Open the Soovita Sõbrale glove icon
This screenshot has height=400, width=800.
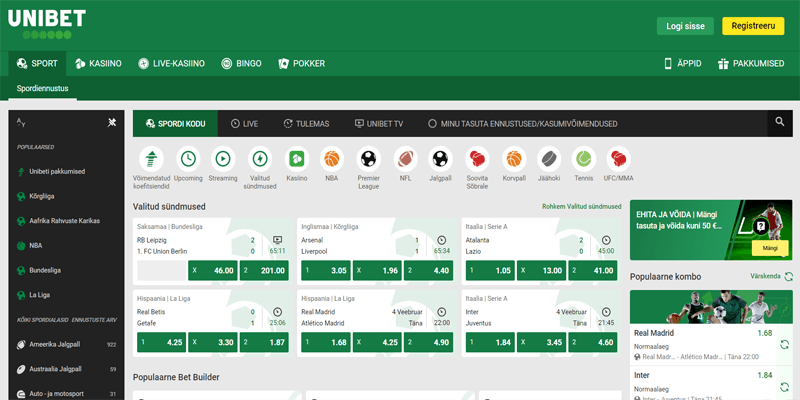(x=477, y=159)
